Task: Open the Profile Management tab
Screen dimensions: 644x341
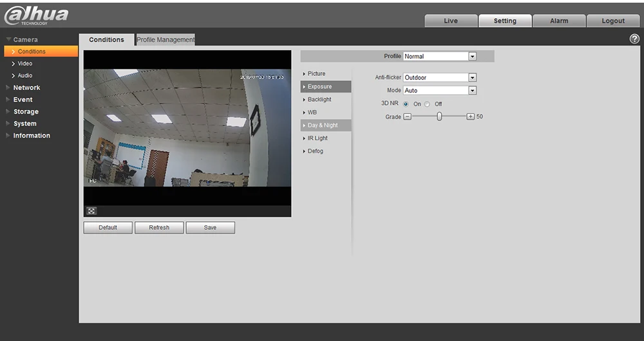Action: (166, 40)
